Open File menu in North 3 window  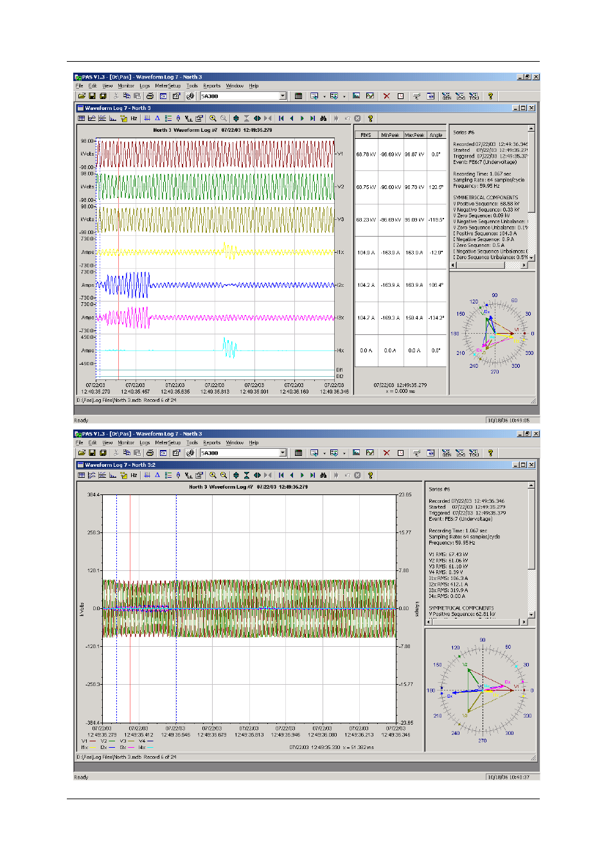[x=80, y=86]
